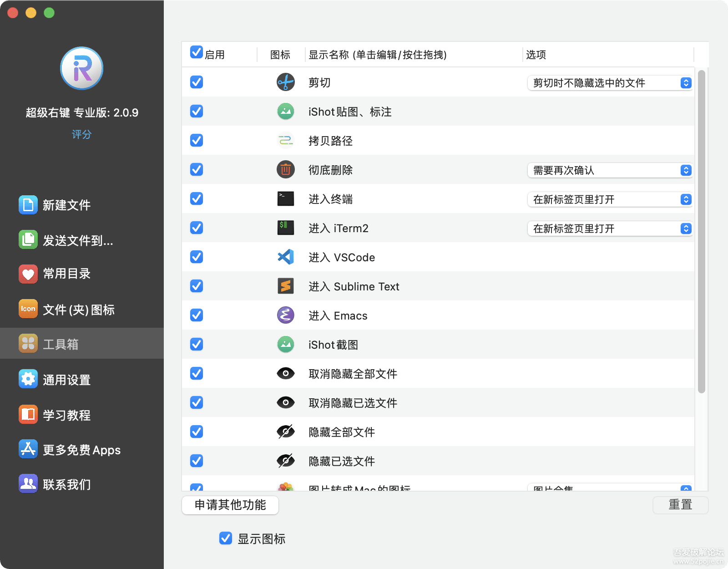Screen dimensions: 728x569
Task: Click the 进入 VSCode icon
Action: [285, 257]
